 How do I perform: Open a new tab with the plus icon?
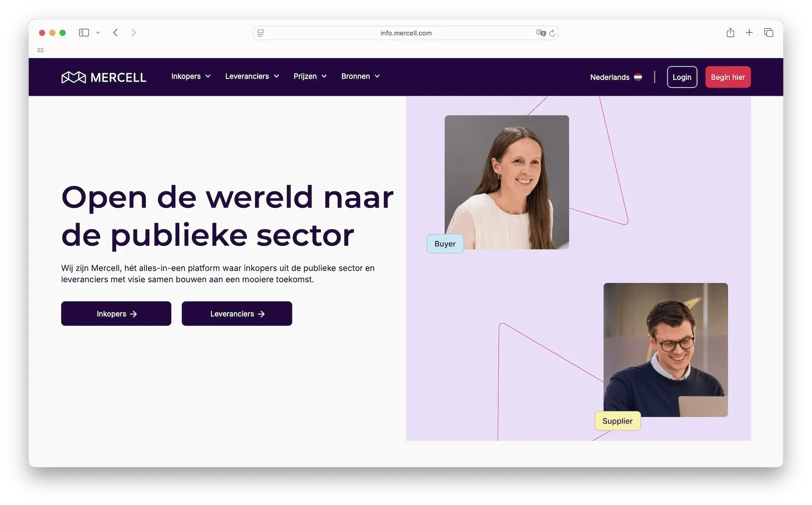(x=749, y=32)
